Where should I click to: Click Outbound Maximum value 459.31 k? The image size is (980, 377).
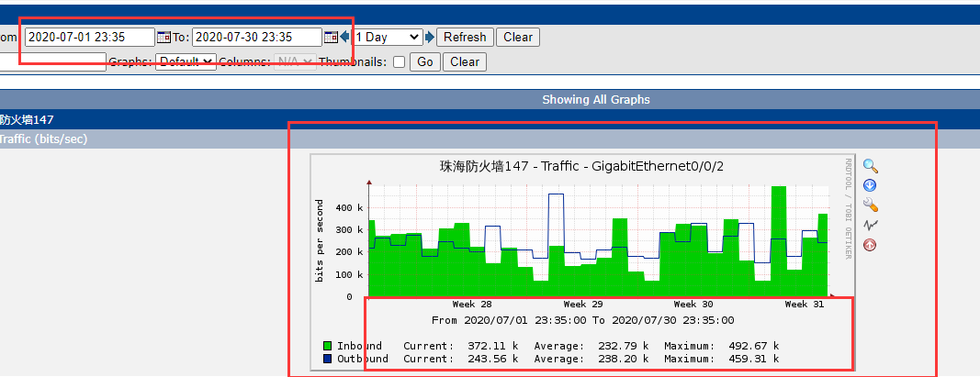(x=754, y=359)
